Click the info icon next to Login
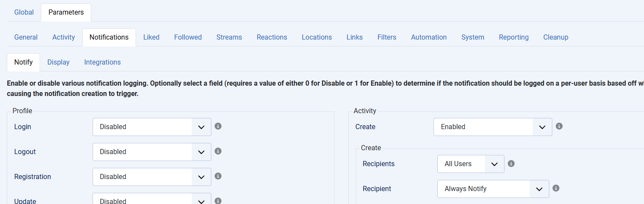This screenshot has height=204, width=644. click(x=218, y=126)
